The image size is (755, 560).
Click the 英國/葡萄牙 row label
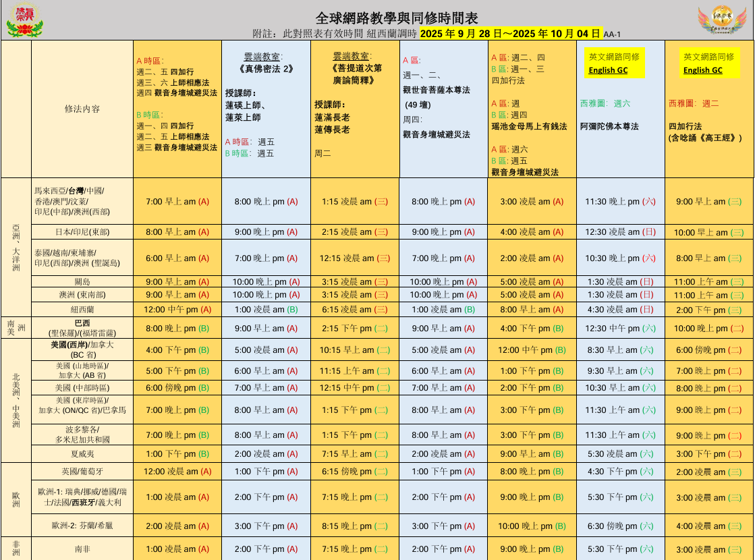(82, 472)
